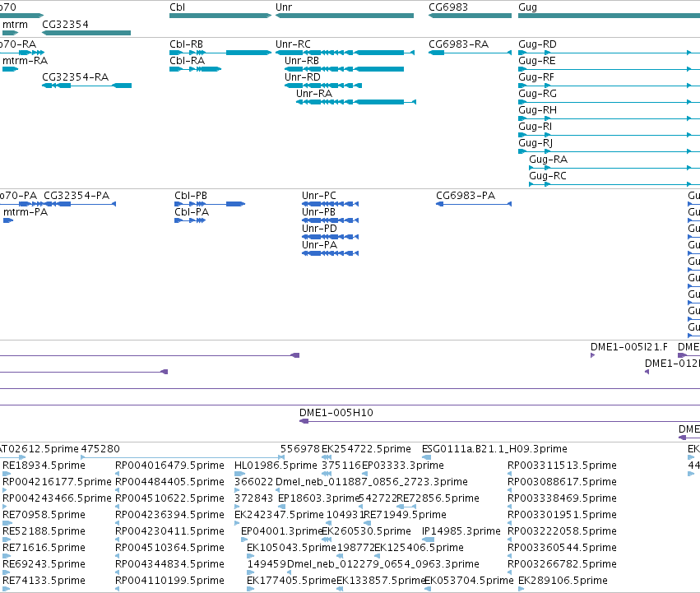Select the Cbl-RB transcript
Image resolution: width=700 pixels, height=593 pixels.
(220, 53)
